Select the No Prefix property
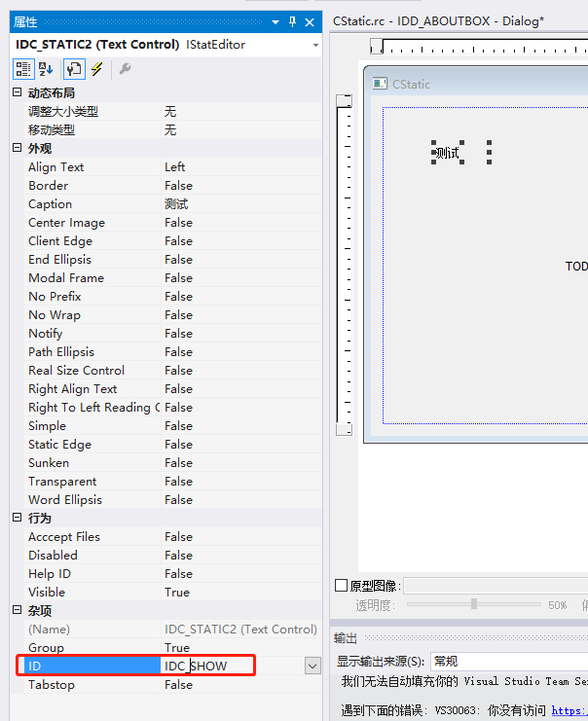Image resolution: width=588 pixels, height=721 pixels. [x=173, y=296]
